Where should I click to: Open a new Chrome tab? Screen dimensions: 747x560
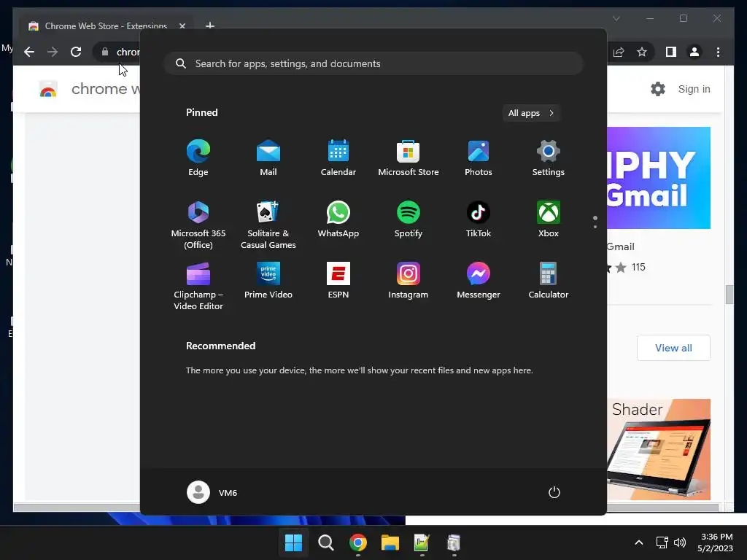click(209, 26)
